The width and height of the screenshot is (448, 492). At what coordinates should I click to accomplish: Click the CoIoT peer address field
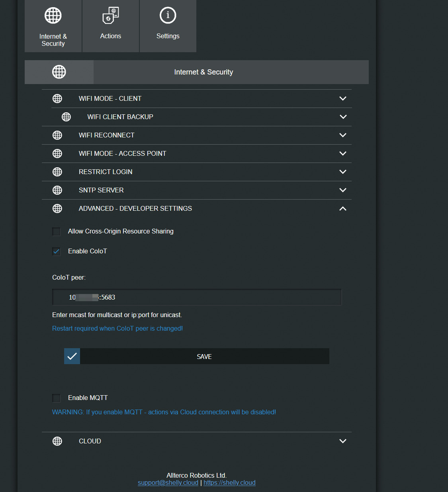click(197, 297)
